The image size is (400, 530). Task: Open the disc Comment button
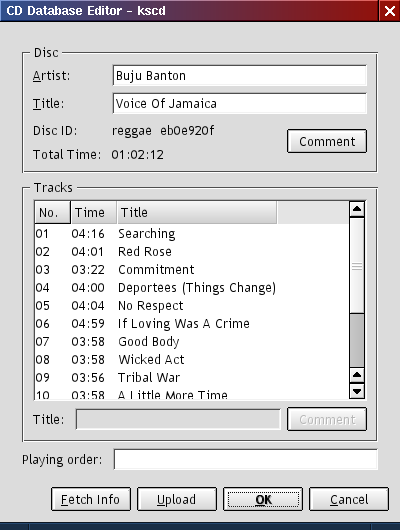(x=327, y=141)
